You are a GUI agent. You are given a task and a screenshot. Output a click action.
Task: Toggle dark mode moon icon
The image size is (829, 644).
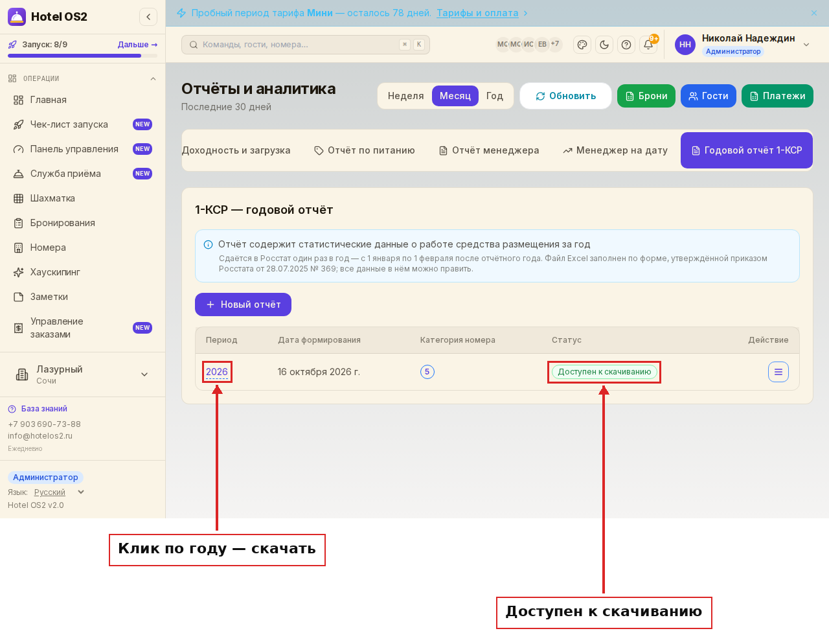click(x=604, y=45)
